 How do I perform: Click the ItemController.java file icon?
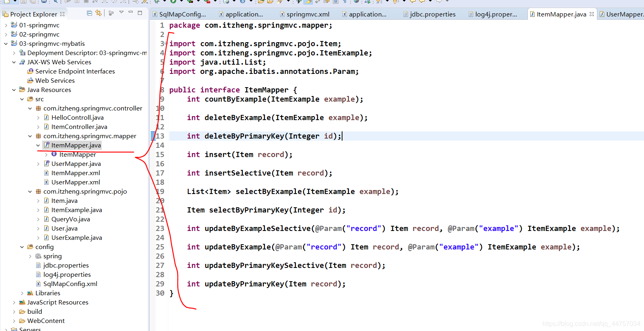(x=46, y=127)
